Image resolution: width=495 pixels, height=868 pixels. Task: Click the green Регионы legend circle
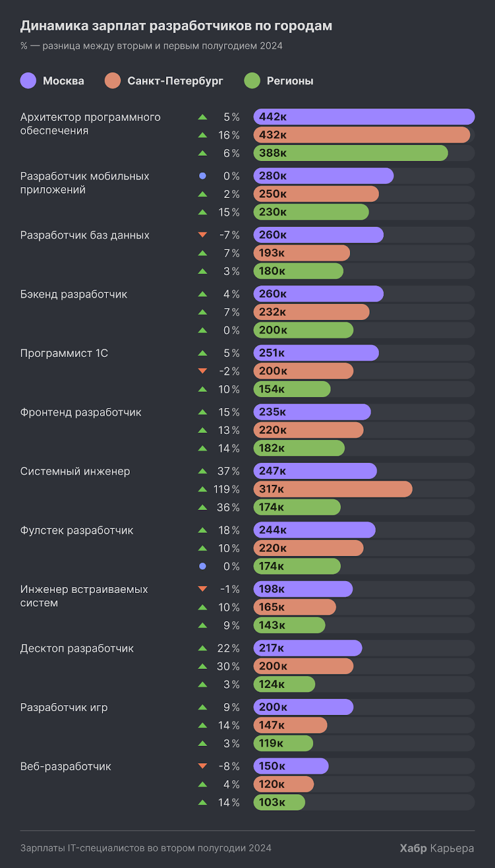tap(252, 81)
